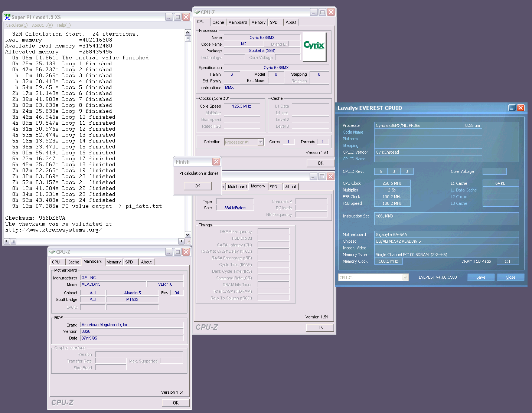Click OK in the top CPU-Z CPU window
The width and height of the screenshot is (532, 413).
(320, 163)
